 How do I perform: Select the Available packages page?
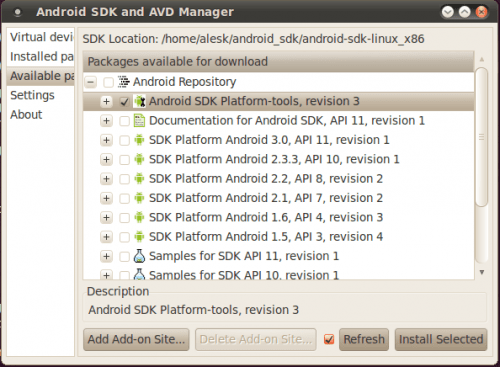coord(41,76)
